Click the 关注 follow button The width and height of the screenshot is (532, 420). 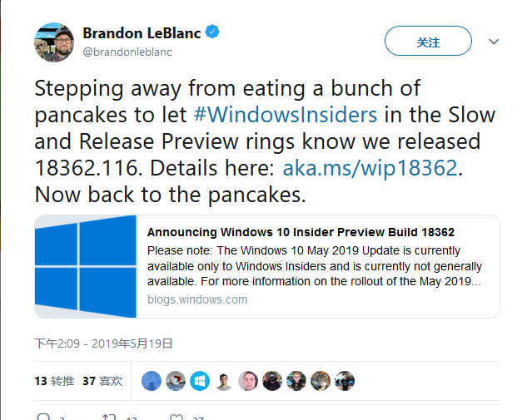coord(428,41)
